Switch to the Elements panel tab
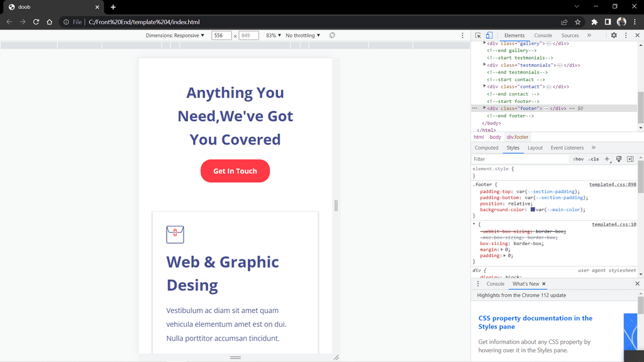The height and width of the screenshot is (362, 644). point(514,36)
